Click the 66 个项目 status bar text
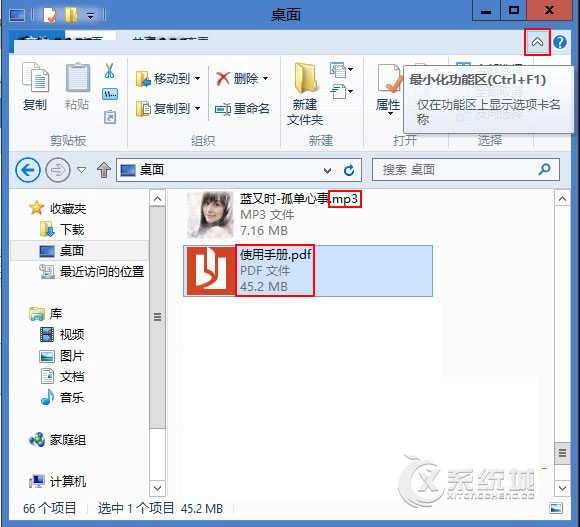580x527 pixels. pos(50,509)
